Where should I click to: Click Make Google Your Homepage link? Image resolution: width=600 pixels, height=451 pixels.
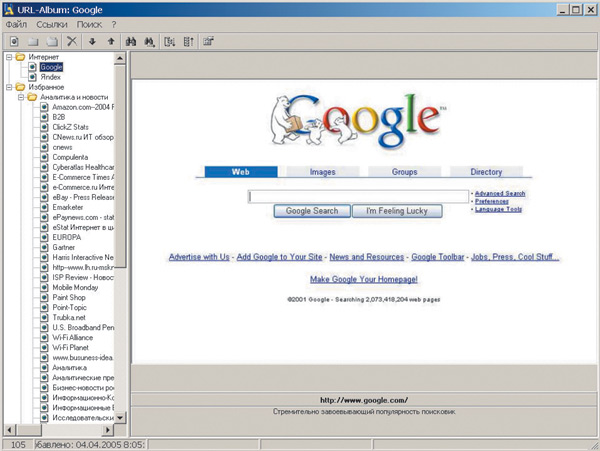coord(364,279)
